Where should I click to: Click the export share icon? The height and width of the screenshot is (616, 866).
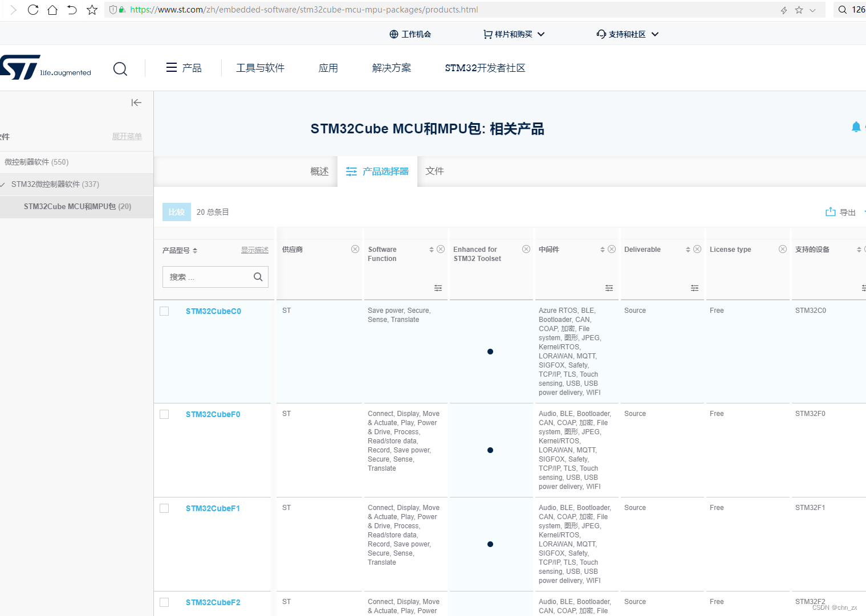[x=831, y=211]
